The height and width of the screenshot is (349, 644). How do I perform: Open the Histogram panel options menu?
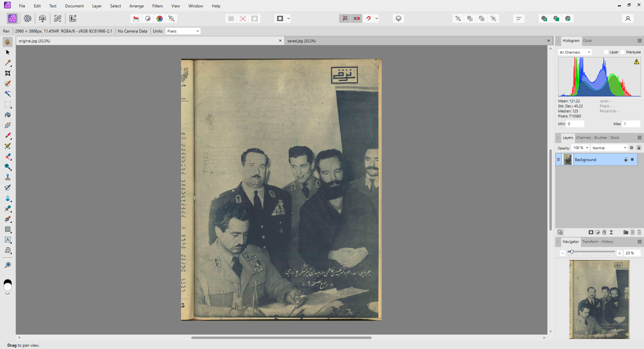[639, 41]
